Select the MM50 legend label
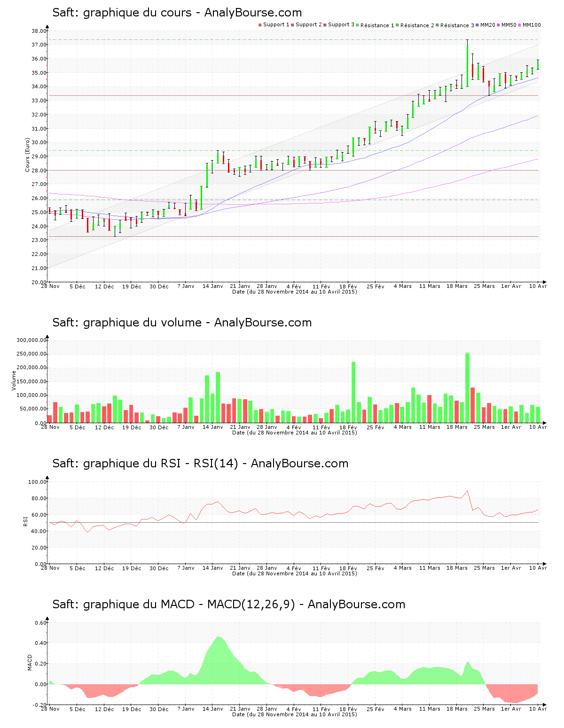The height and width of the screenshot is (728, 564). (509, 25)
